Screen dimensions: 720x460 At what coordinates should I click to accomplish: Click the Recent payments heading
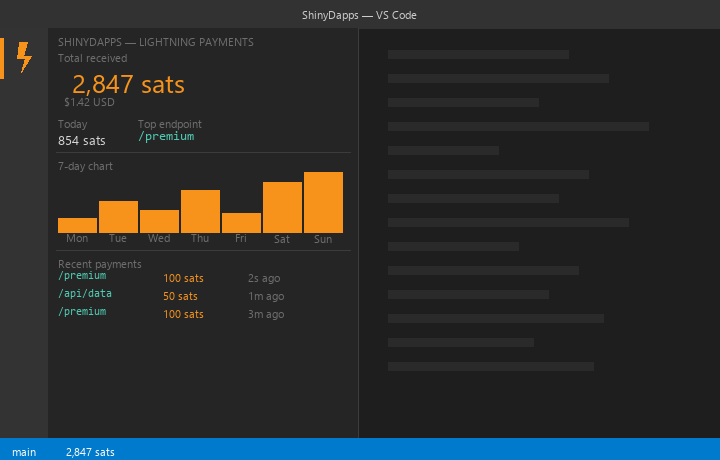pos(100,264)
